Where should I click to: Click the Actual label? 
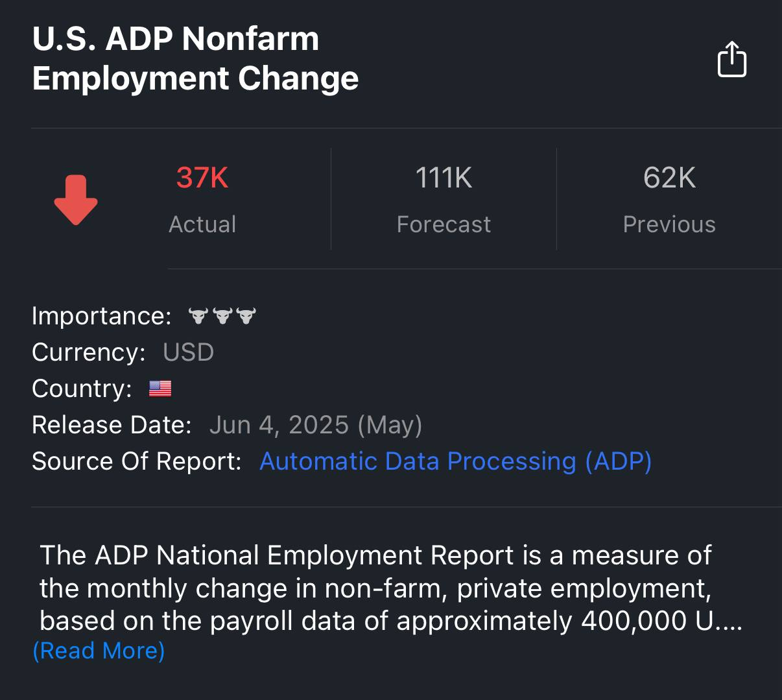click(x=202, y=224)
